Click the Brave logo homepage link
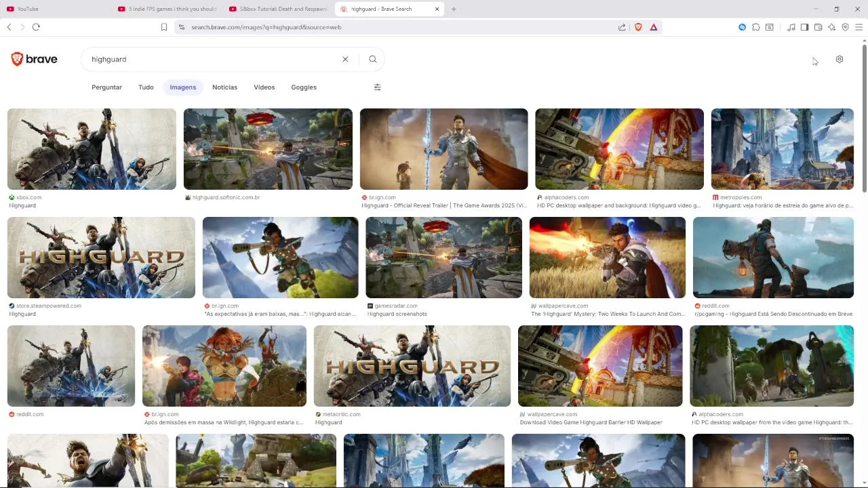868x488 pixels. click(x=34, y=59)
